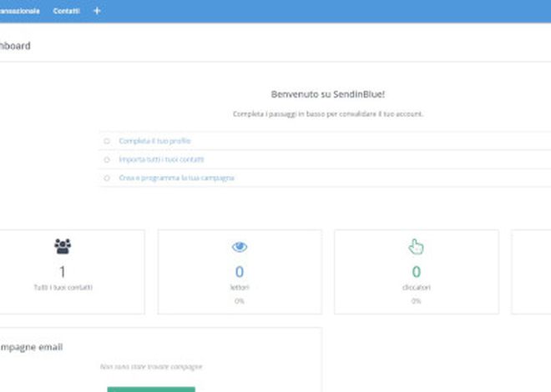Click 'Completa i passaggi in basso' instruction text
Screen dimensions: 551x392
pos(328,114)
